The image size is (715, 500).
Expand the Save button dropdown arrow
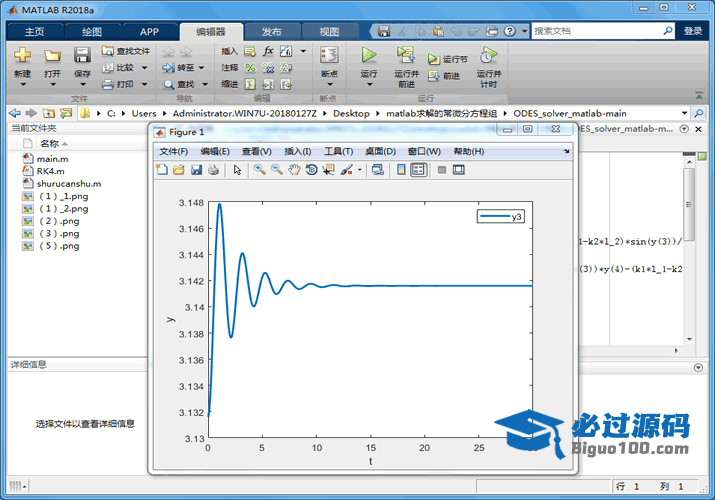tap(82, 84)
